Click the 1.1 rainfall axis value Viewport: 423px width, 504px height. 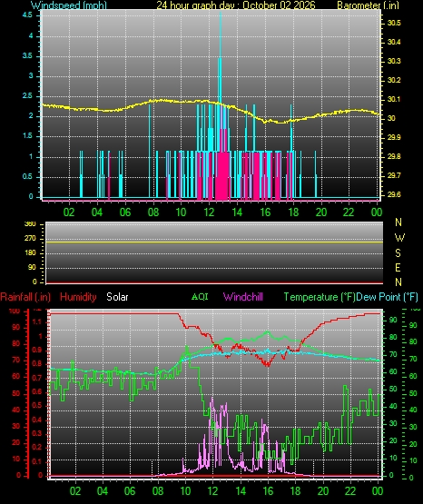(x=37, y=321)
